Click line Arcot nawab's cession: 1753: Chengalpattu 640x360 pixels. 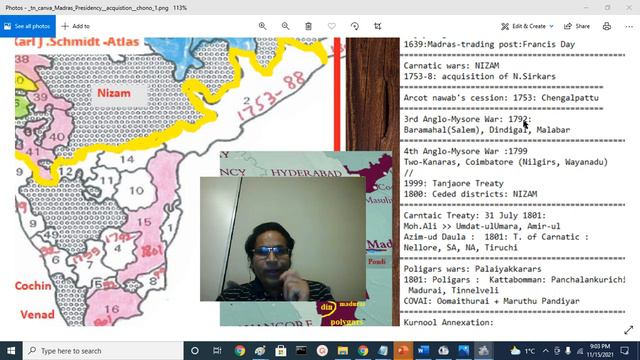pos(501,98)
